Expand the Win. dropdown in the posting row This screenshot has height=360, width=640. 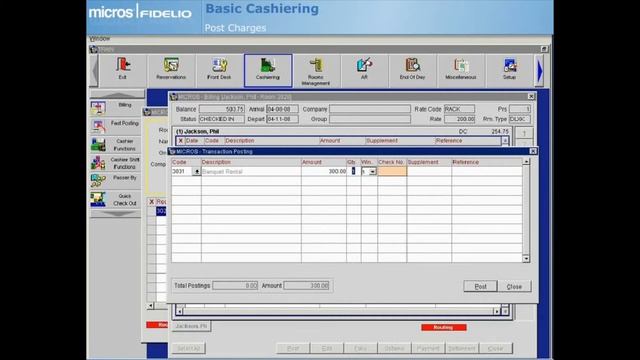pos(372,172)
